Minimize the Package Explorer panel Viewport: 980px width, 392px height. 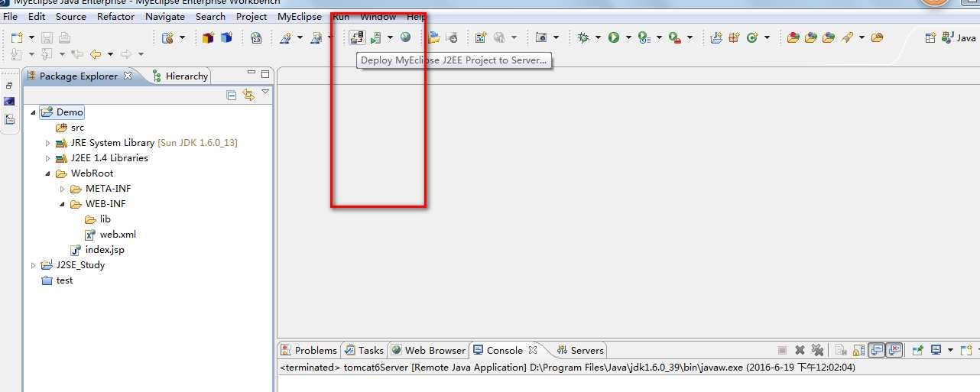pyautogui.click(x=251, y=73)
